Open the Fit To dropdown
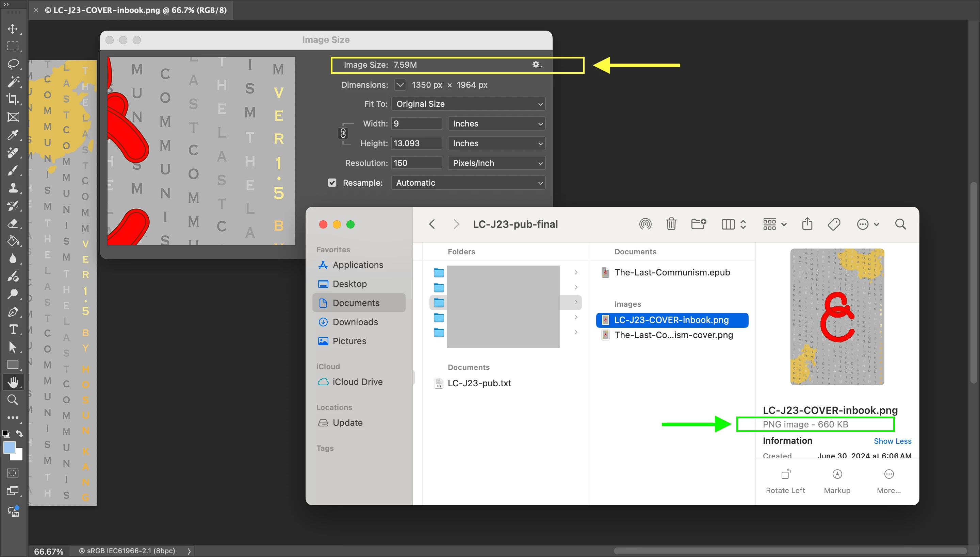This screenshot has width=980, height=557. point(468,104)
